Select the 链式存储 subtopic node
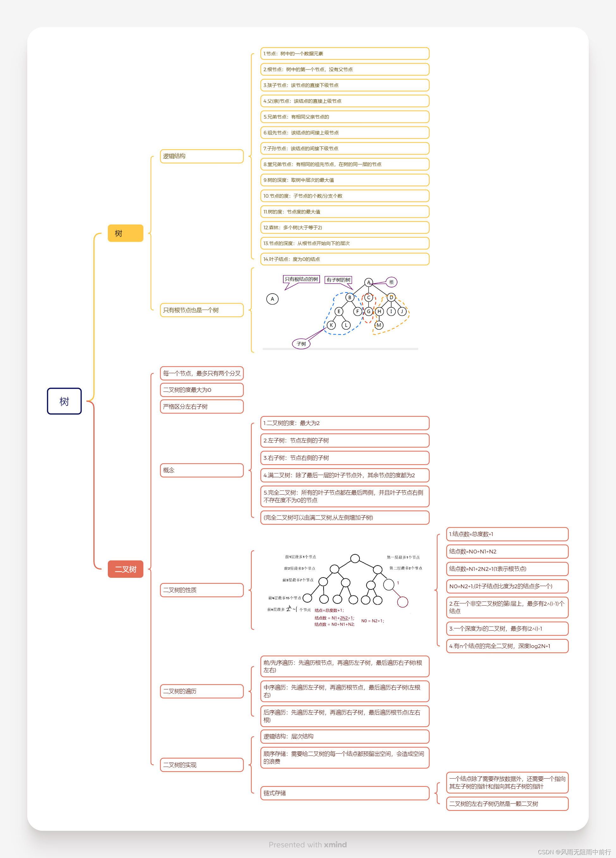The width and height of the screenshot is (616, 858). (x=344, y=793)
